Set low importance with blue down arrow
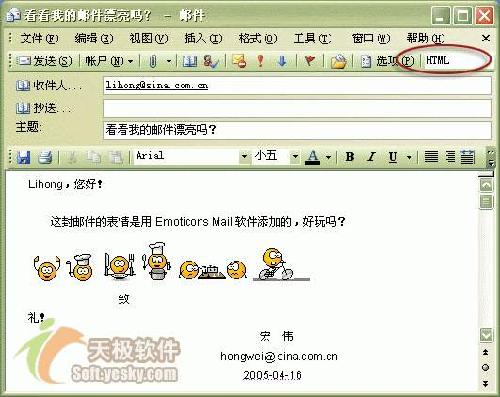Image resolution: width=500 pixels, height=397 pixels. click(282, 61)
